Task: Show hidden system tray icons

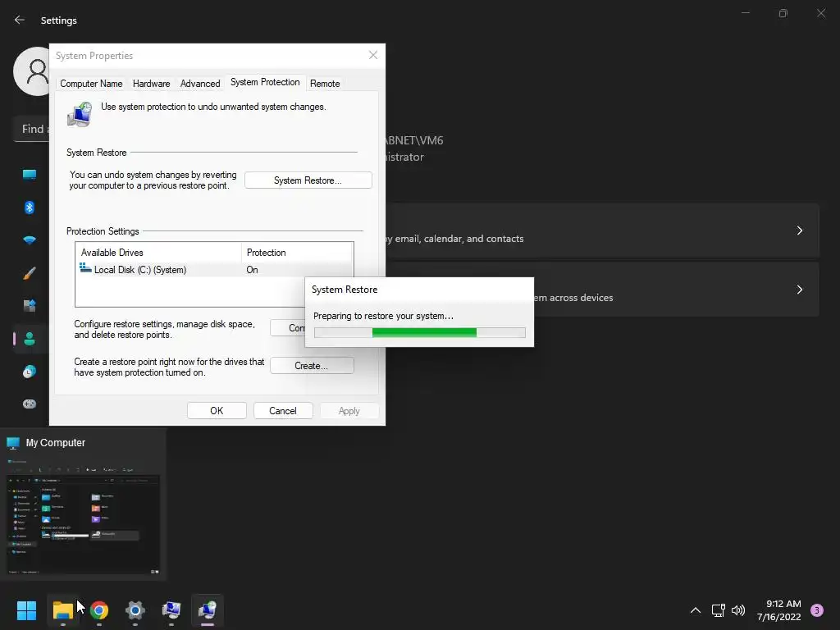Action: coord(696,610)
